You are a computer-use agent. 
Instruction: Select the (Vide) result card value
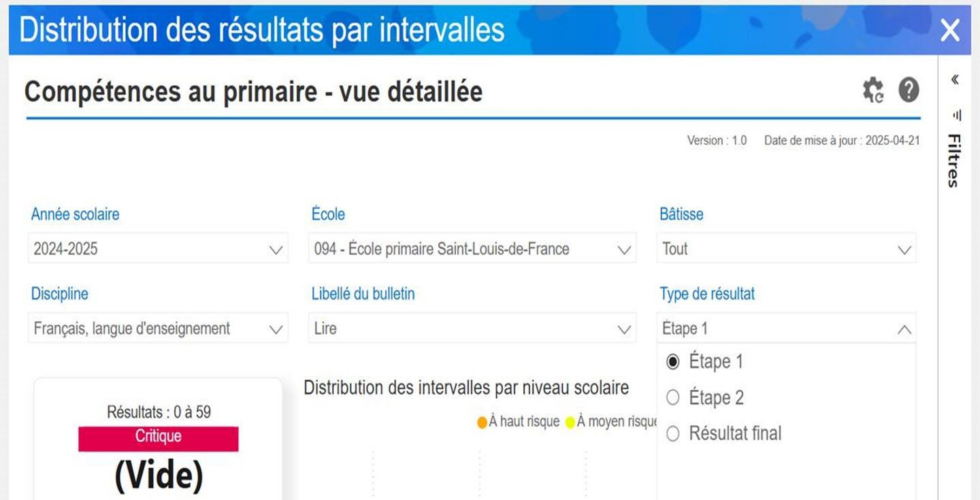tap(159, 476)
